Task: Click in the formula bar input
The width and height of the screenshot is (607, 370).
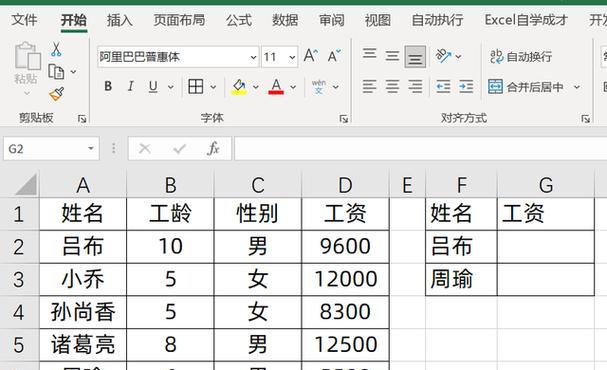Action: [x=420, y=148]
